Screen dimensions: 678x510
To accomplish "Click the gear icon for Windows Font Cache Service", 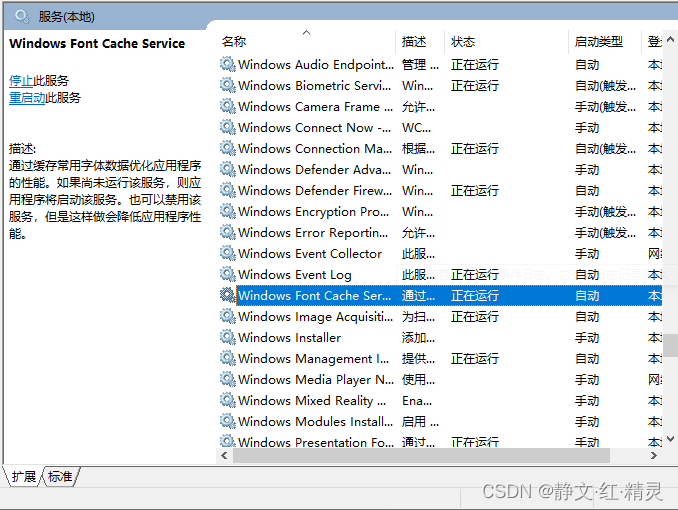I will point(227,295).
